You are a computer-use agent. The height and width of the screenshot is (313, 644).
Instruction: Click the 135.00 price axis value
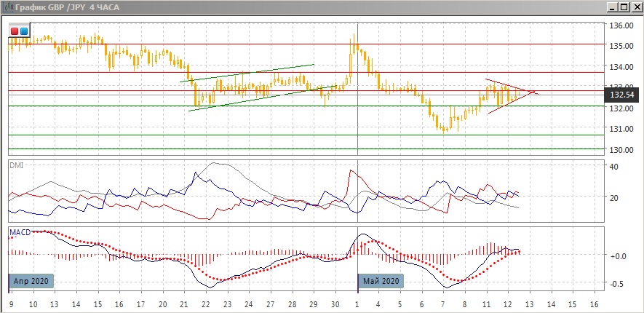pyautogui.click(x=621, y=46)
